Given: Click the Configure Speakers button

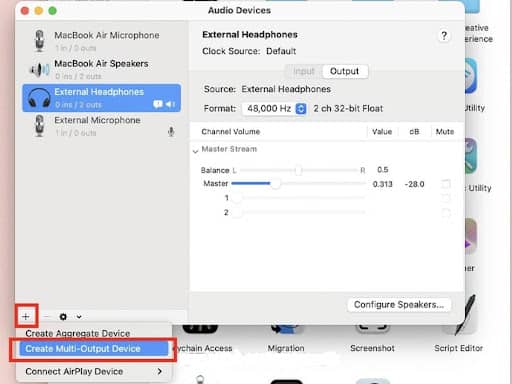Looking at the screenshot, I should click(399, 305).
